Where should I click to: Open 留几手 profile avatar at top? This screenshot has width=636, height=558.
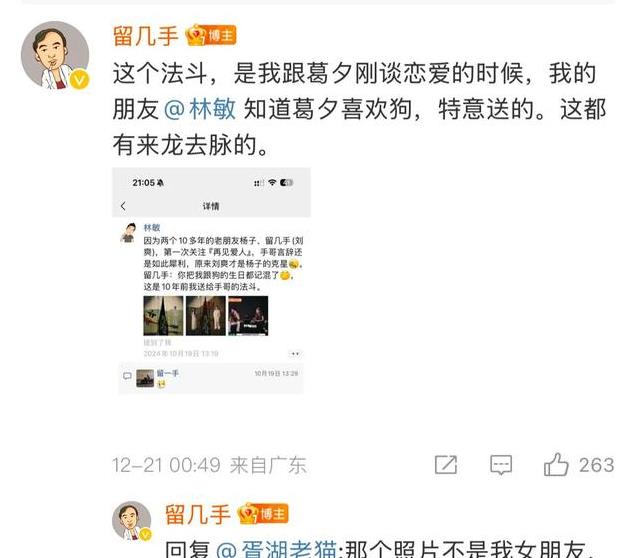[55, 55]
